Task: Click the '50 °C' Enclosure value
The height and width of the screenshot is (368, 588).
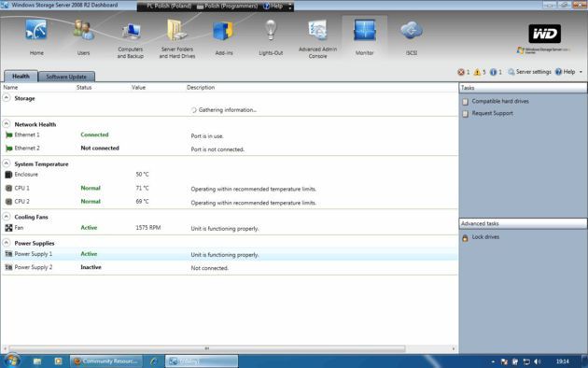Action: (142, 175)
